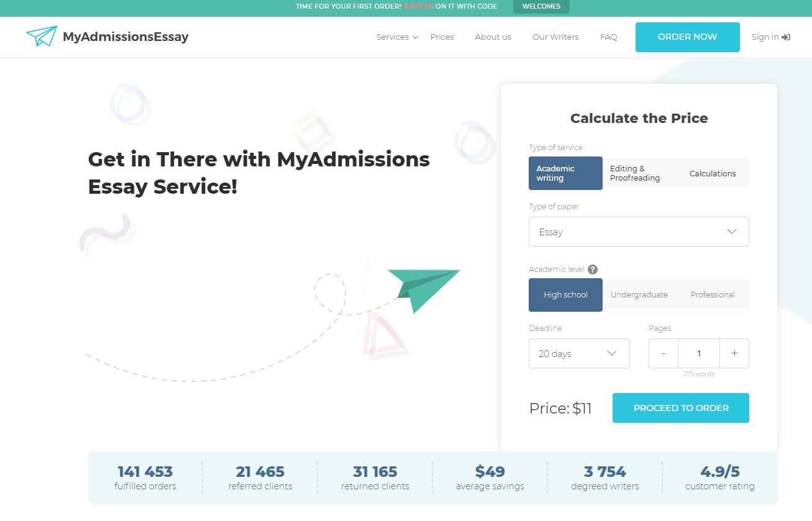Choose Professional academic level

[713, 295]
